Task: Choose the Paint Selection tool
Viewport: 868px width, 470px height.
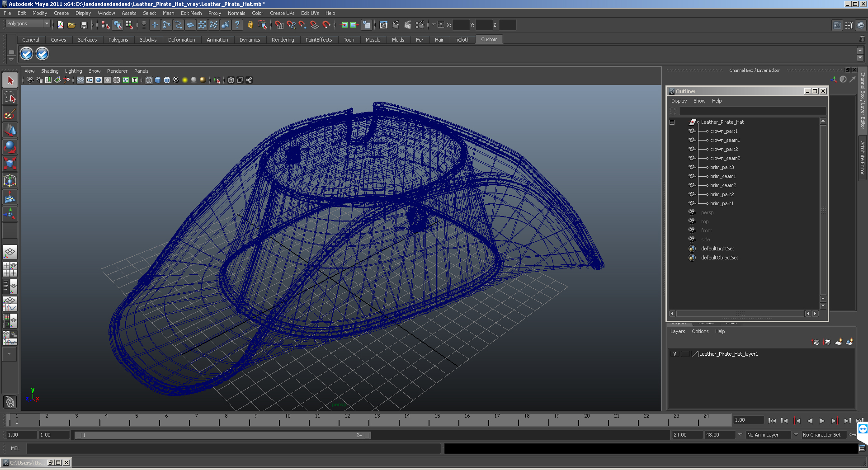Action: click(x=10, y=114)
